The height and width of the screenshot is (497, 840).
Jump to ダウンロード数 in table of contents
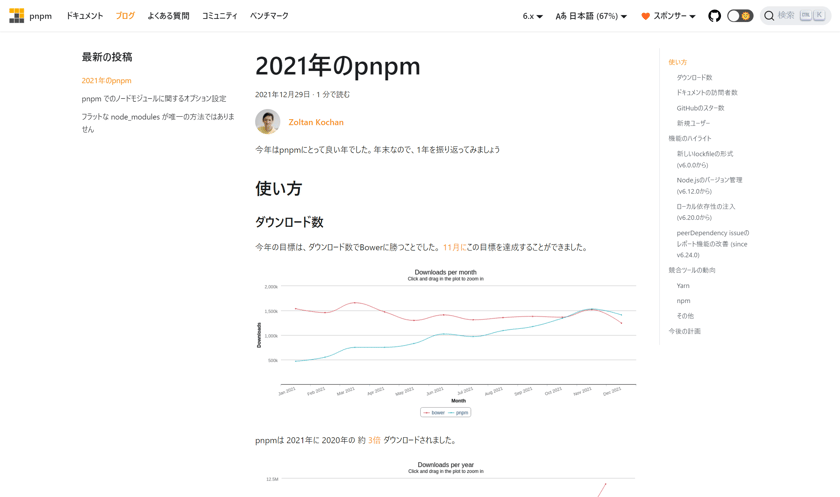(694, 78)
